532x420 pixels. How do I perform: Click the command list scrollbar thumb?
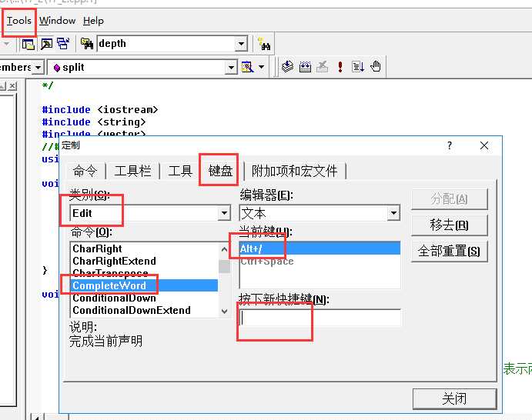224,266
